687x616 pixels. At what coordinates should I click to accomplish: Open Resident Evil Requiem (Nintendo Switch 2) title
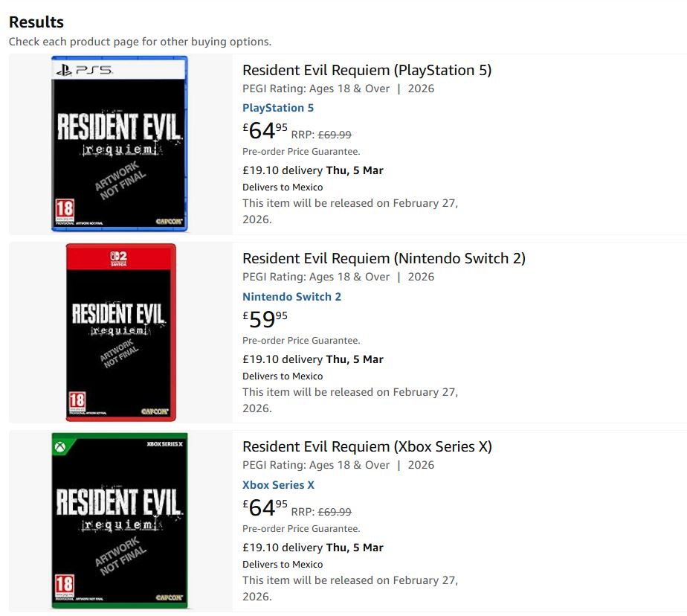click(384, 259)
